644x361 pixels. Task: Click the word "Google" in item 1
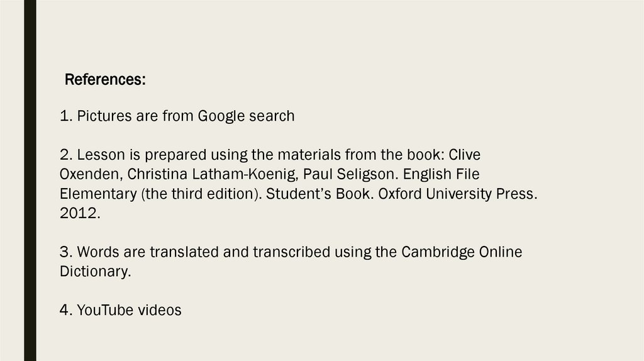[x=223, y=116]
